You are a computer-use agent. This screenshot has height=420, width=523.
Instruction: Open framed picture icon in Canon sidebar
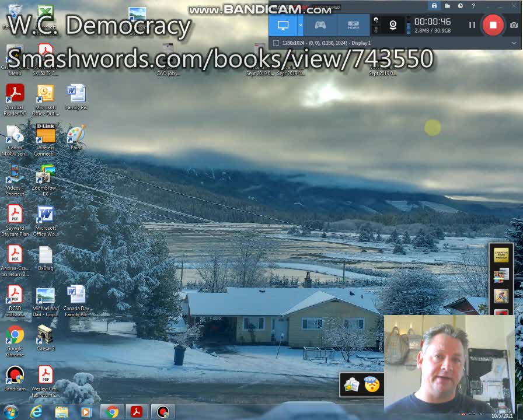coord(501,296)
